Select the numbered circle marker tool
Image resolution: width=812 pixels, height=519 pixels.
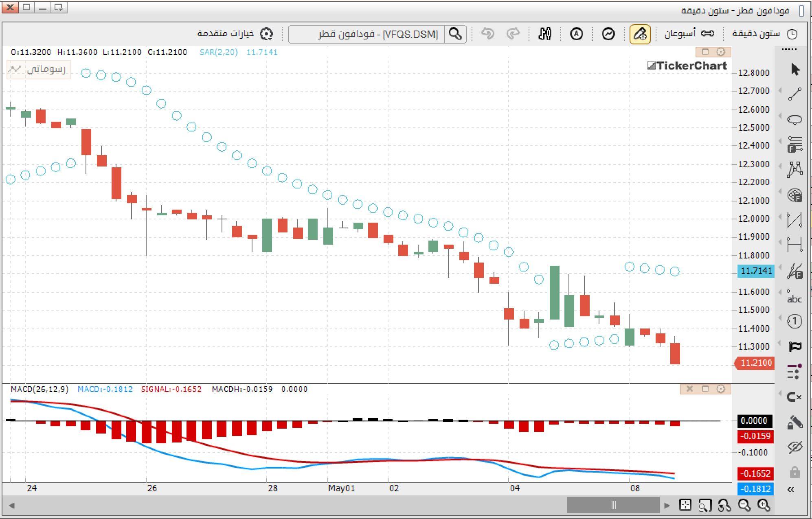(794, 321)
